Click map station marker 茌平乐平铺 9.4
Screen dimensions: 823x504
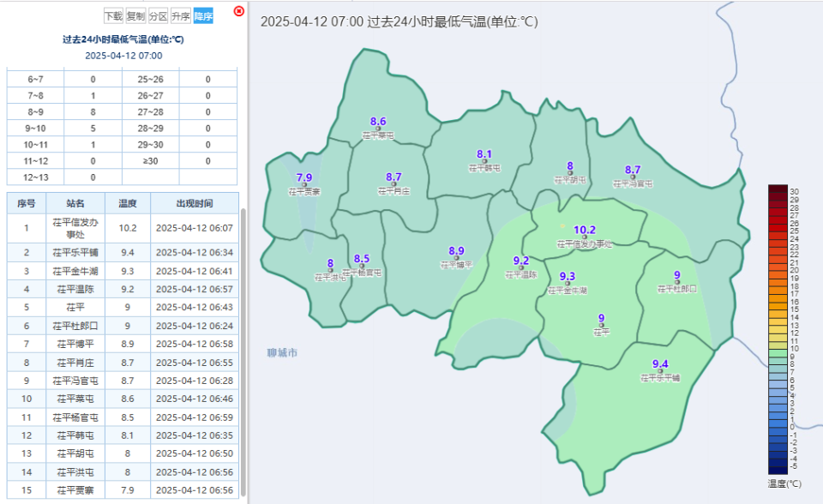coord(660,371)
